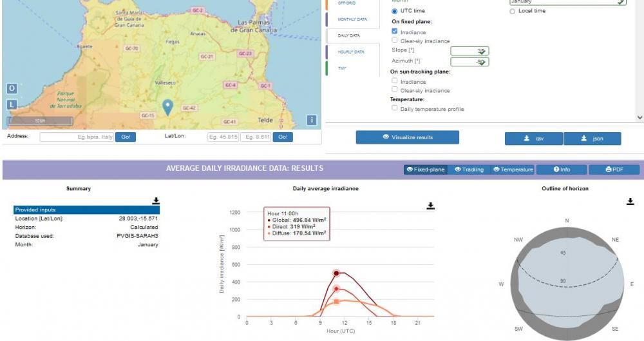The width and height of the screenshot is (644, 341).
Task: Enable sun-tracking Clear-sky irradiance checkbox
Action: (x=394, y=89)
